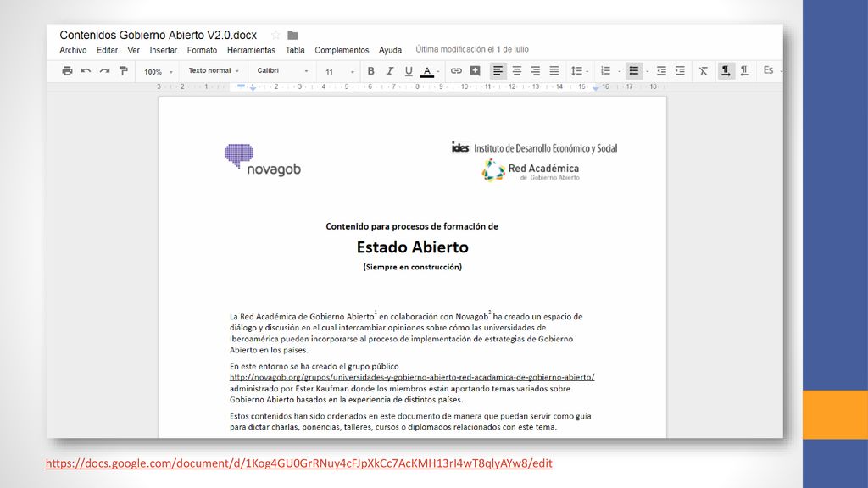The width and height of the screenshot is (868, 488).
Task: Align text to the left
Action: click(498, 71)
